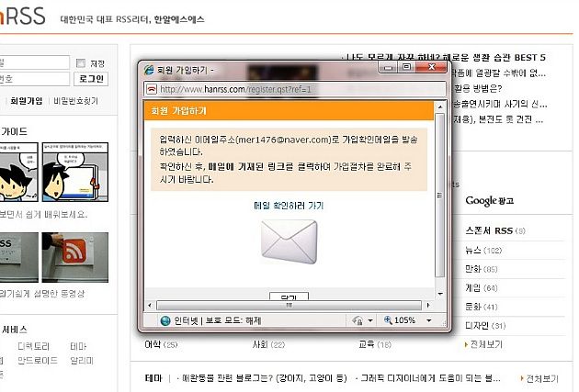Open the dropdown arrow next to the privacy icon
This screenshot has width=579, height=392.
(x=370, y=320)
